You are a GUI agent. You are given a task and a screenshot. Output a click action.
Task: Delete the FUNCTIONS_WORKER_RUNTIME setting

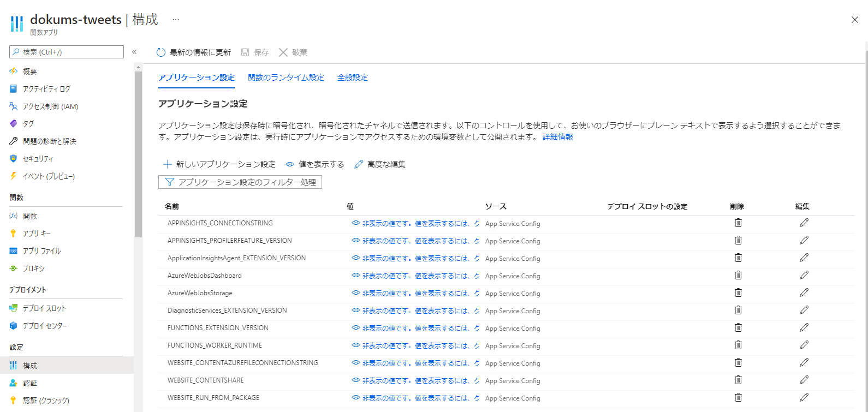coord(738,345)
